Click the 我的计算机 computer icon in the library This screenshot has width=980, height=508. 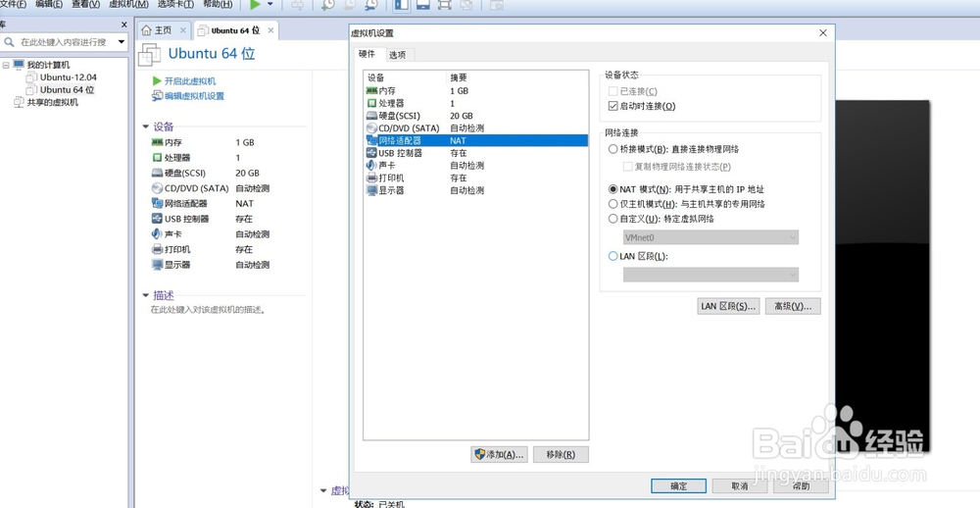(19, 65)
